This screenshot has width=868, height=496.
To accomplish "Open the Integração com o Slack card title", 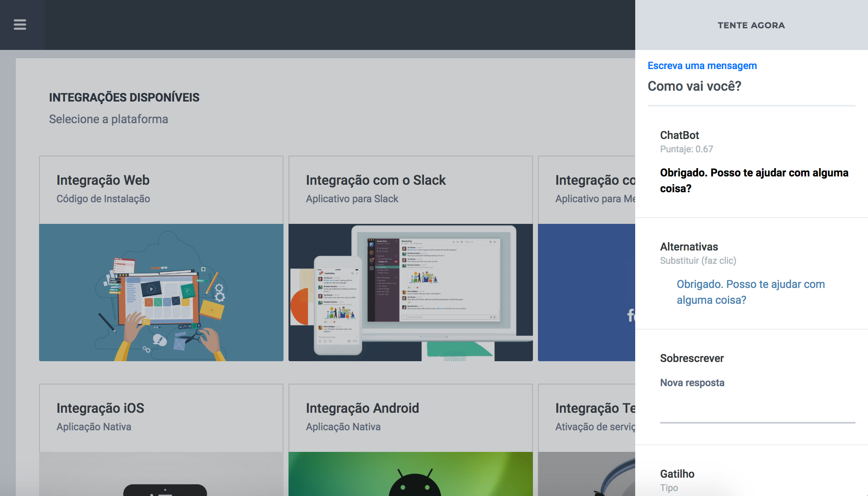I will (x=376, y=180).
